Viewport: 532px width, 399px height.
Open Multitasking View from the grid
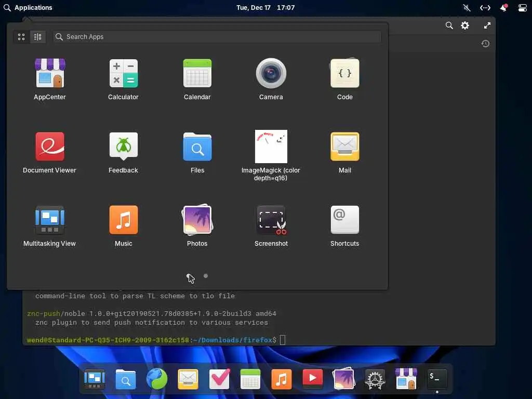click(x=49, y=226)
